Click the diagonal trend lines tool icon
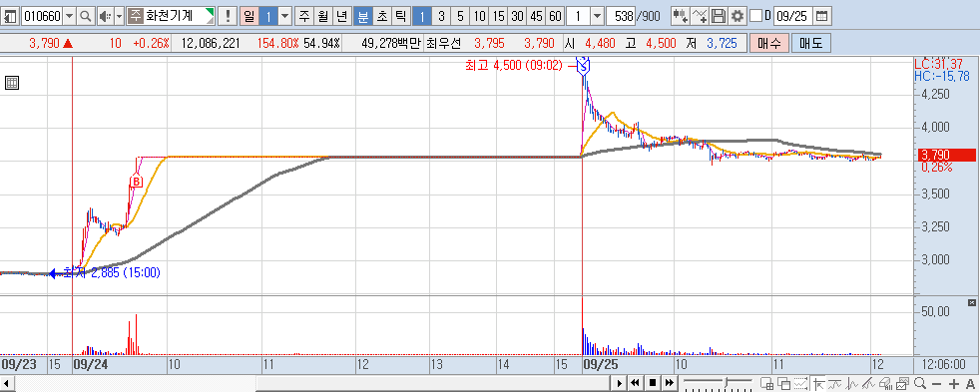Screen dimensions: 980x392 pos(868,383)
